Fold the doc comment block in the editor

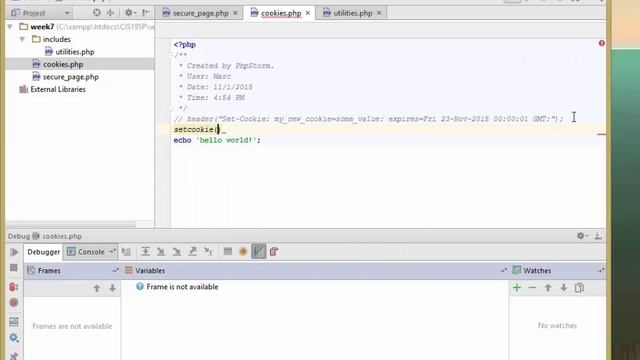point(170,55)
